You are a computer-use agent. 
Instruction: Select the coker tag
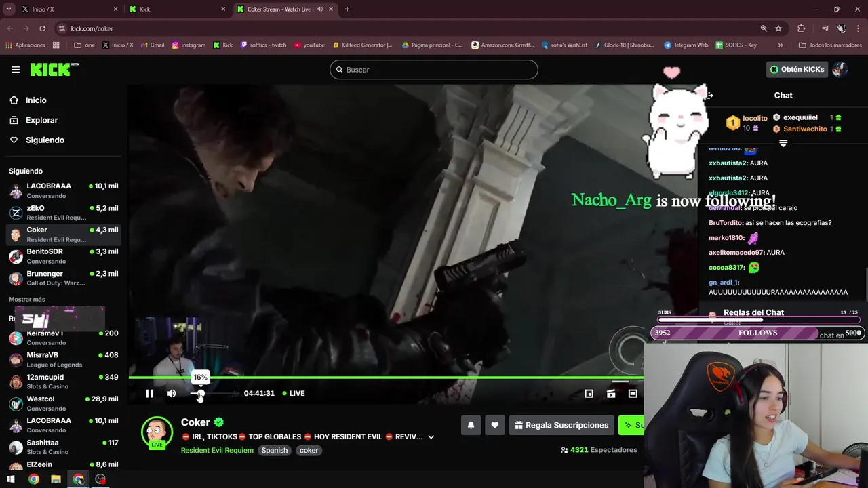[x=309, y=450]
